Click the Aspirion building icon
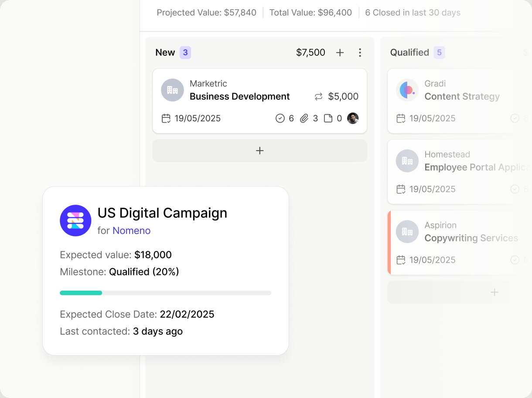The width and height of the screenshot is (532, 398). point(407,231)
